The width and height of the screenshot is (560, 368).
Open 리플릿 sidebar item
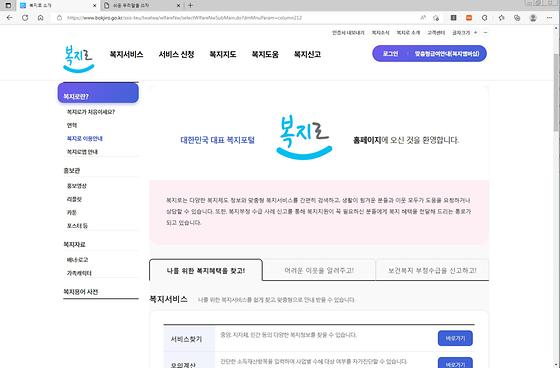74,199
